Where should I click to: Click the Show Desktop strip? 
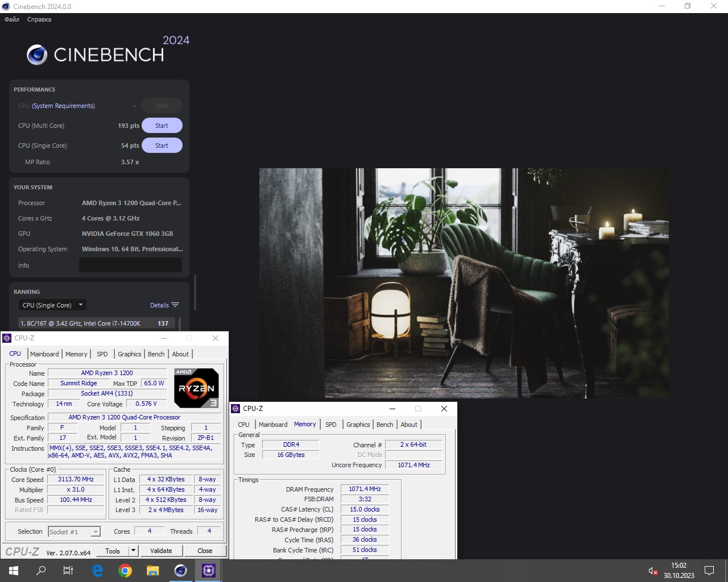coord(726,571)
